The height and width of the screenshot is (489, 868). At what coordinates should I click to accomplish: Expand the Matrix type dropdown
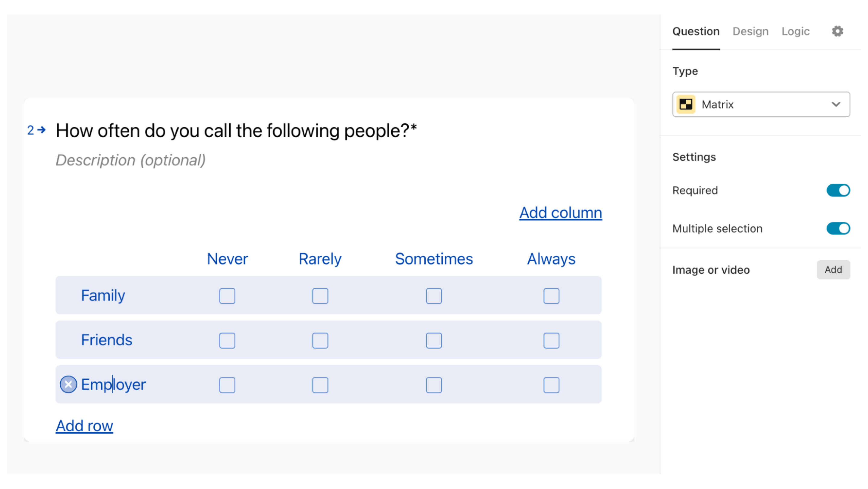(x=836, y=105)
